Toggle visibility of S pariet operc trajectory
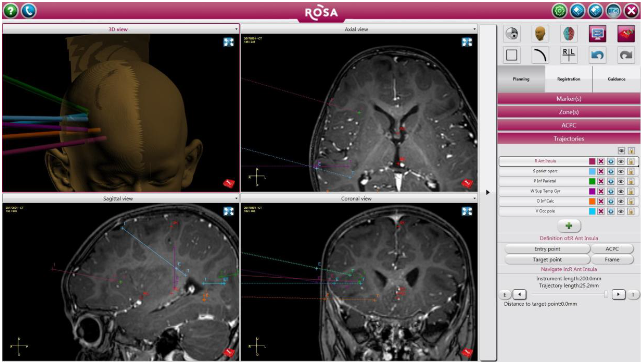The width and height of the screenshot is (644, 364). pos(621,171)
